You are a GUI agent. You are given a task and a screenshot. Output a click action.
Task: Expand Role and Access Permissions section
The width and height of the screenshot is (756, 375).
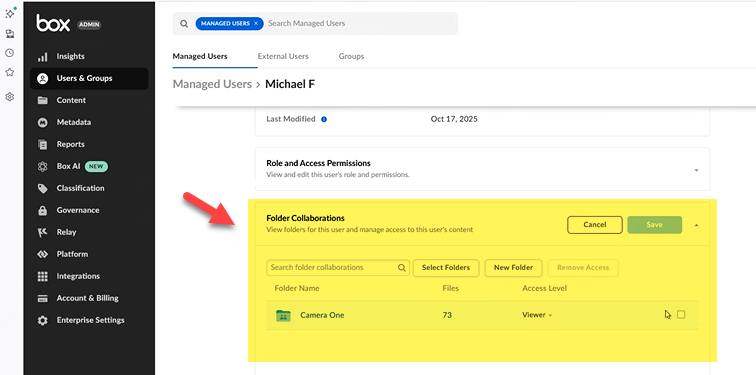(x=696, y=170)
